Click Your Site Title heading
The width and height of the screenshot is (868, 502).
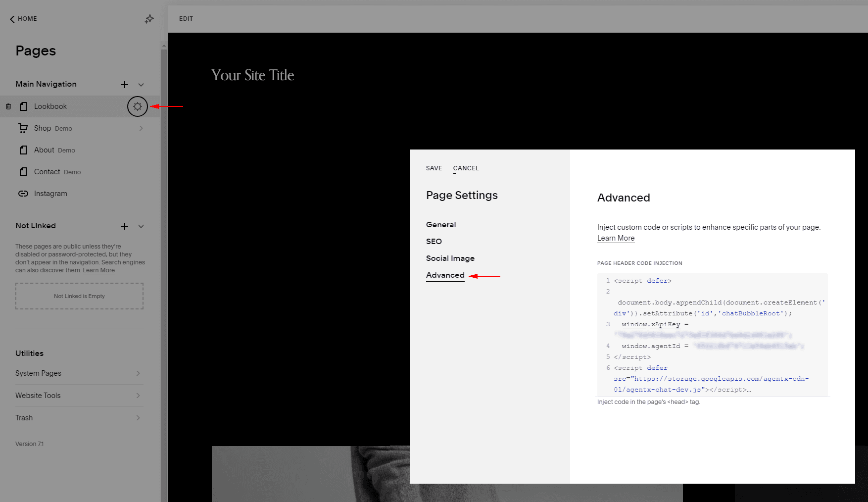pyautogui.click(x=252, y=75)
